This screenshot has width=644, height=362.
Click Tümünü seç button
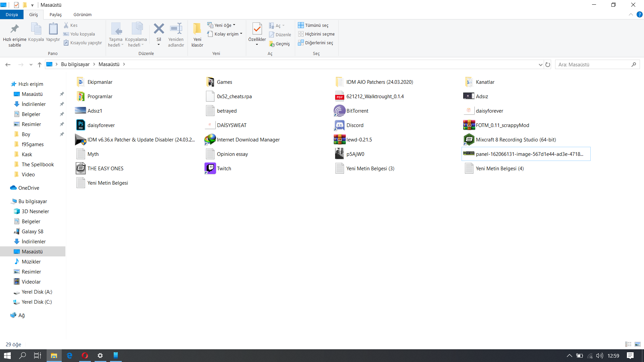coord(313,25)
